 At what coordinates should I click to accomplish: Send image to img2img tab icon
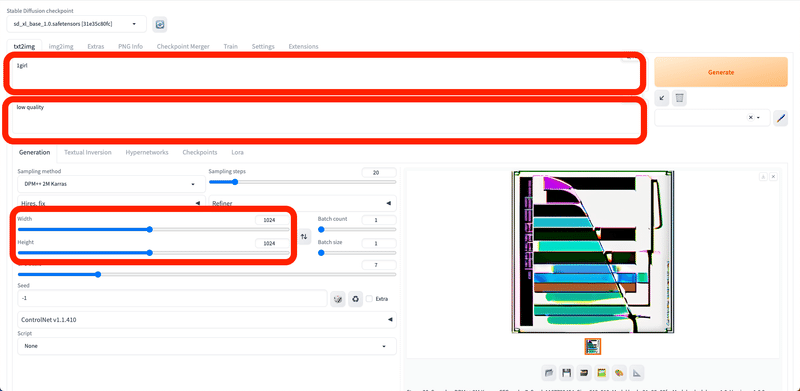click(602, 373)
